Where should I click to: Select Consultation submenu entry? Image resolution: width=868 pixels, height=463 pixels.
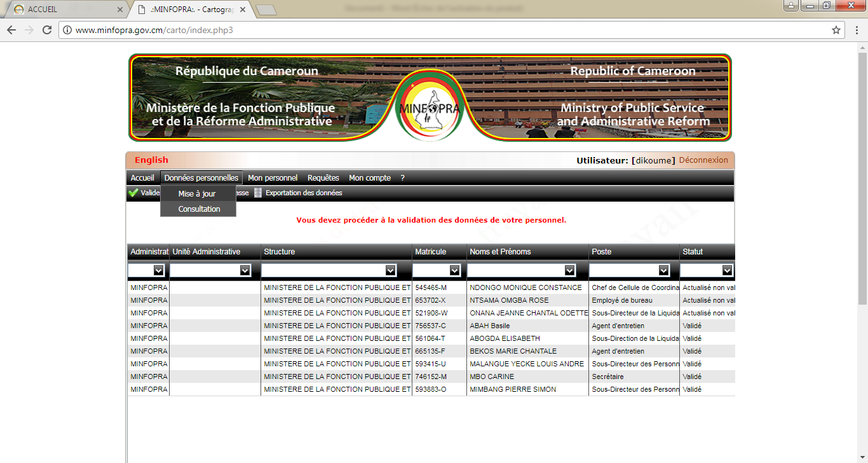pos(198,209)
